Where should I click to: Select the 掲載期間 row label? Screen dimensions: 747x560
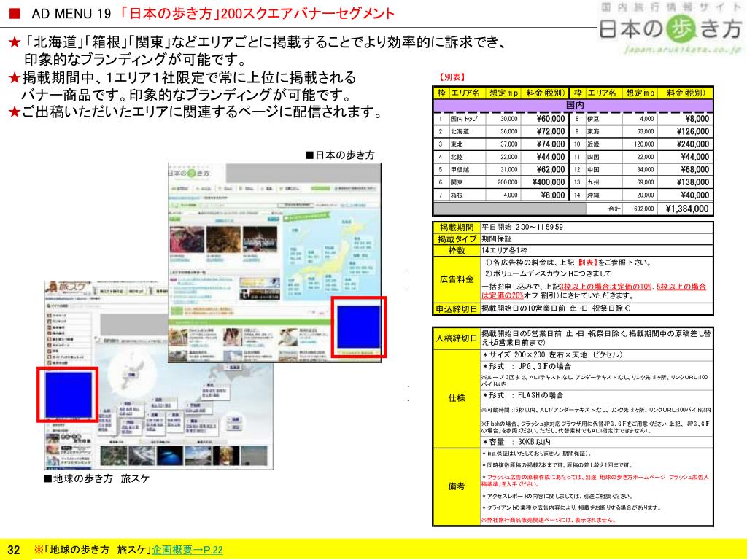tap(457, 227)
